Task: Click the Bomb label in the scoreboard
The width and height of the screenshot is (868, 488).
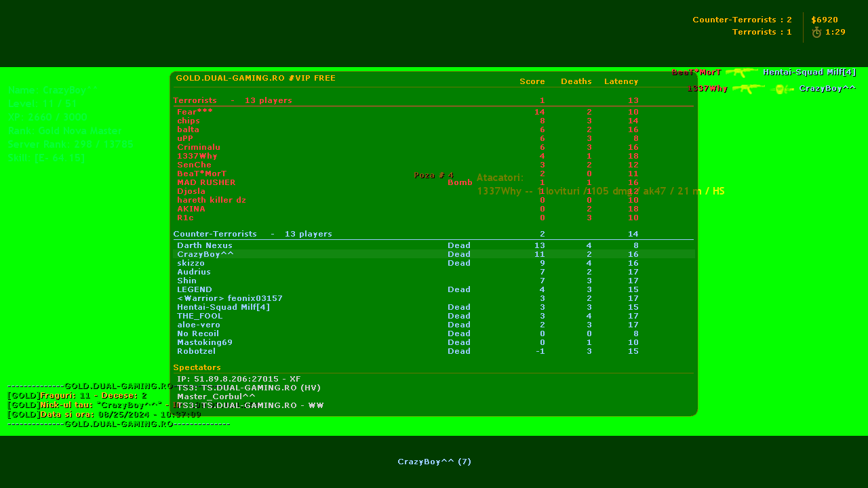Action: pyautogui.click(x=460, y=182)
